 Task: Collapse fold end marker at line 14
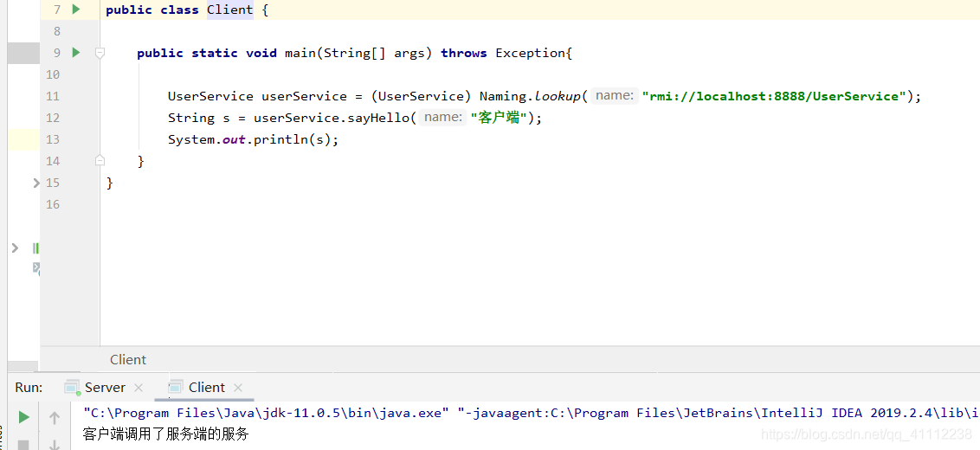click(100, 161)
